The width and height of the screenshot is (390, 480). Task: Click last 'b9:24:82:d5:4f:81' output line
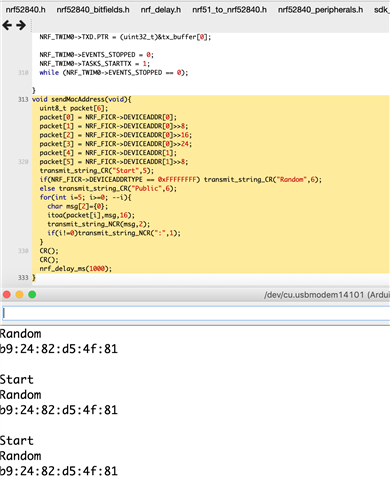pos(59,471)
